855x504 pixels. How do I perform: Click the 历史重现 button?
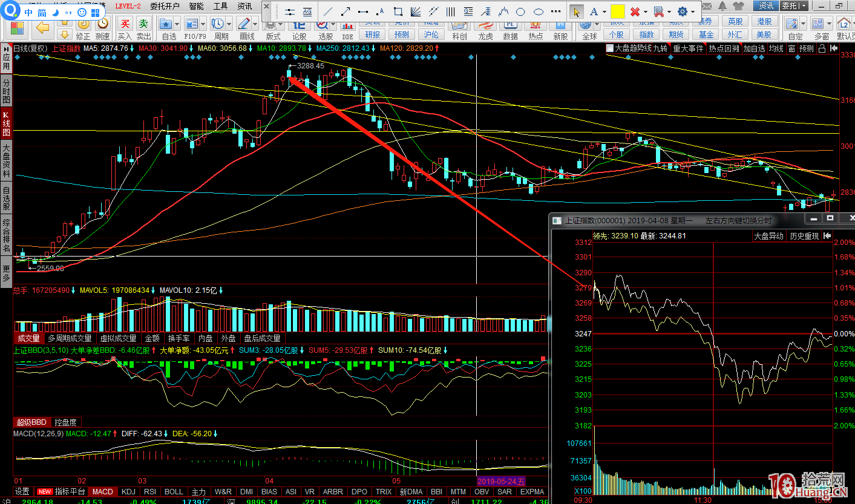pos(804,236)
